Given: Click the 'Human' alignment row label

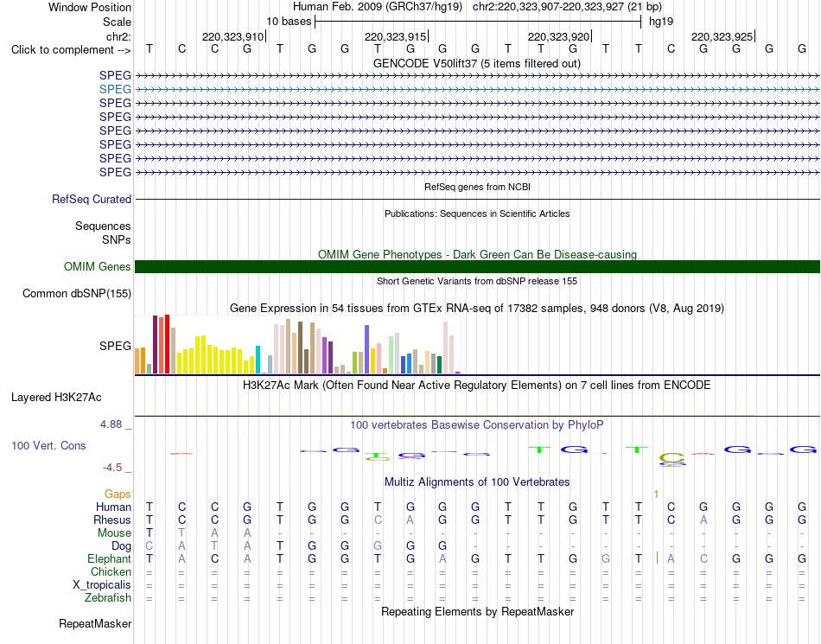Looking at the screenshot, I should tap(113, 507).
